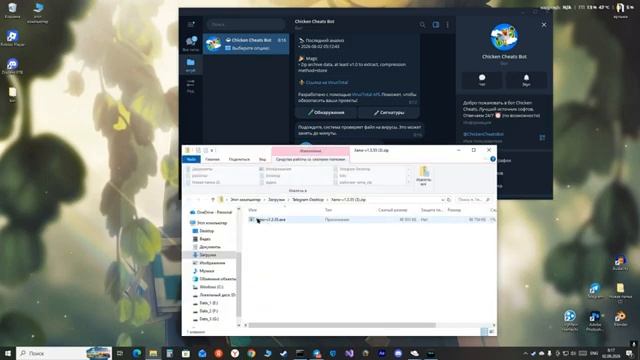Image resolution: width=640 pixels, height=360 pixels.
Task: Open the three-dot menu in chat header
Action: click(448, 25)
